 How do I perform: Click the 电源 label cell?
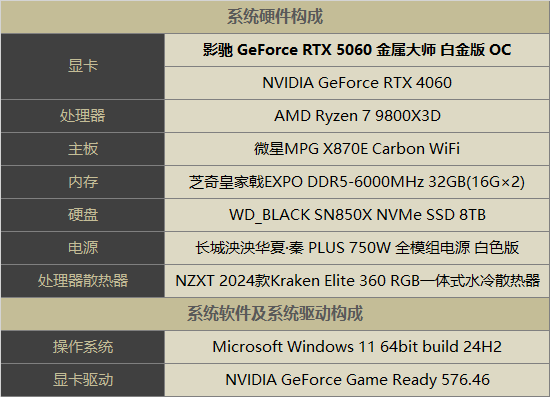click(x=83, y=248)
